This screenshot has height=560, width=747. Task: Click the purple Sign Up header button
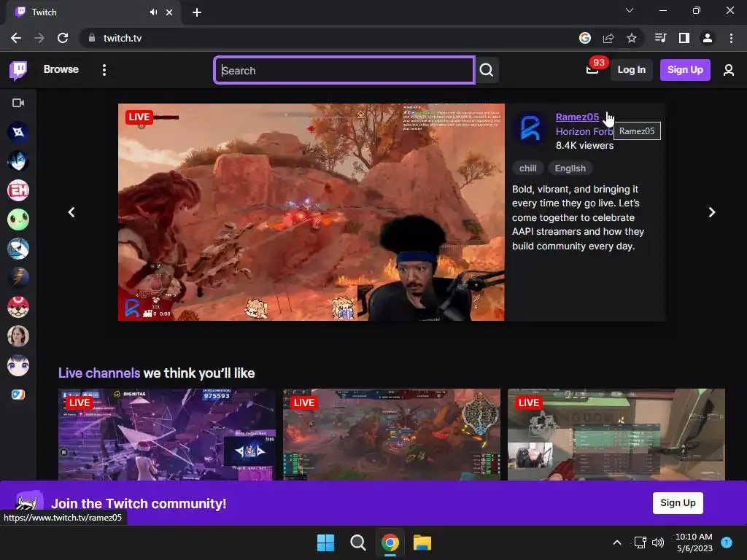[685, 70]
